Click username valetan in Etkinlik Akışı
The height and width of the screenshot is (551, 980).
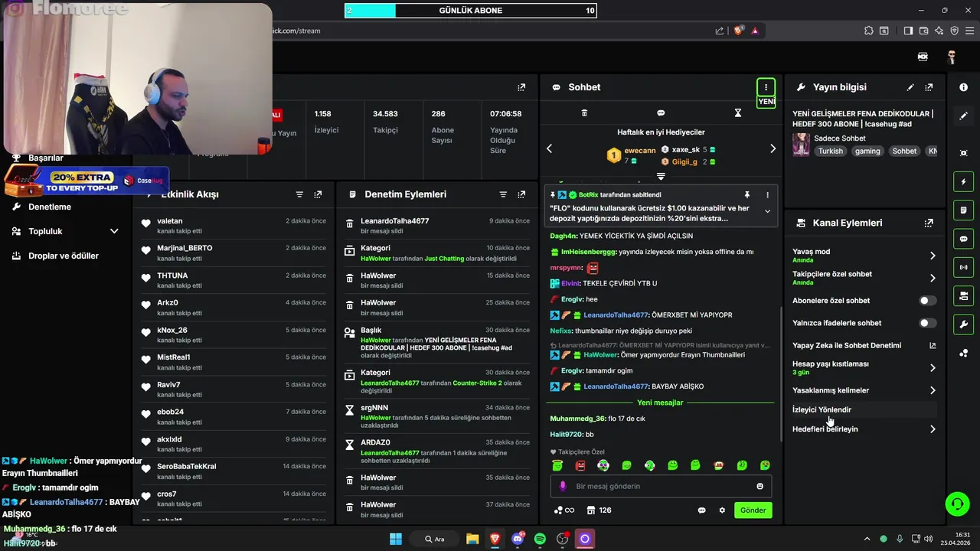pyautogui.click(x=169, y=221)
